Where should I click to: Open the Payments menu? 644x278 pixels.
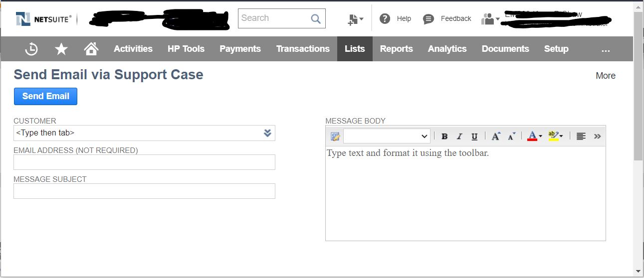tap(240, 49)
